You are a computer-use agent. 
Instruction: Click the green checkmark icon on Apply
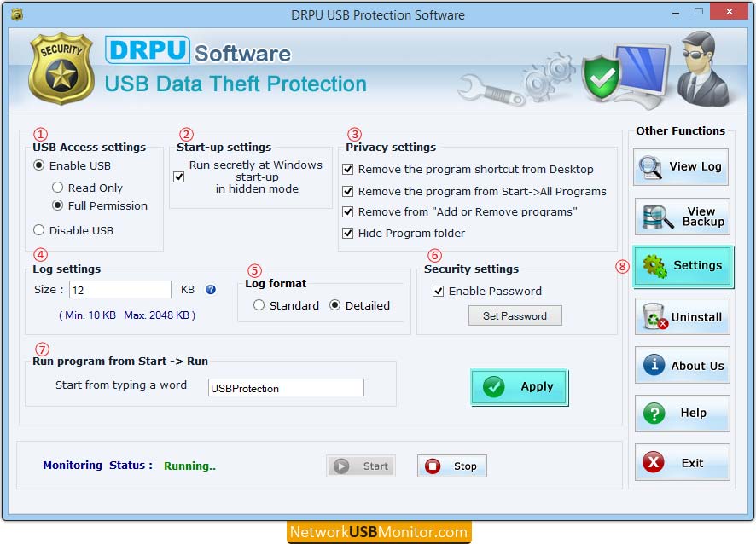(x=494, y=386)
